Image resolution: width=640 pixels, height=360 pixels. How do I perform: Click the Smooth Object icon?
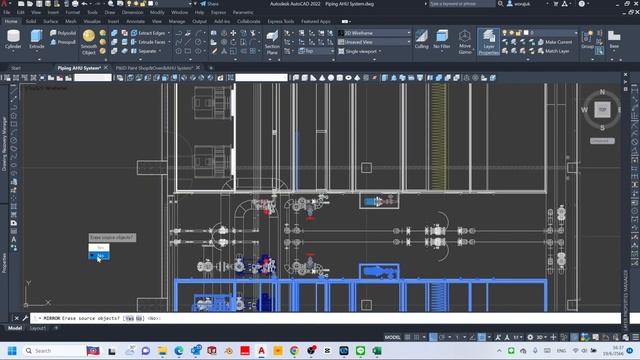coord(89,36)
